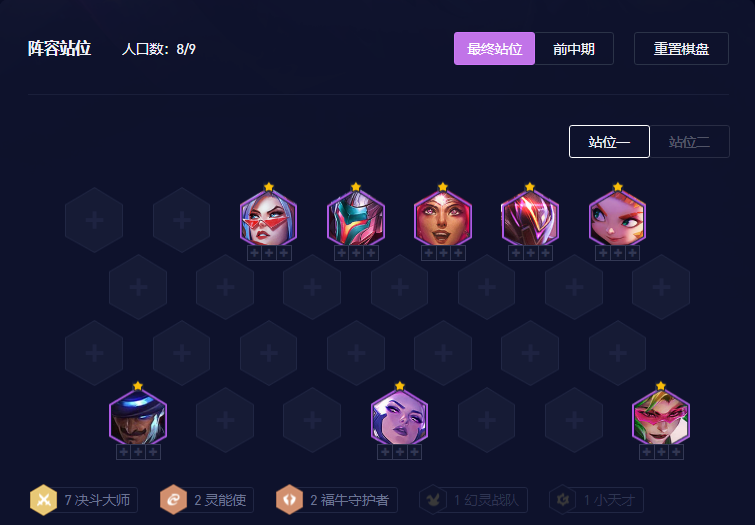Select the blue-haired champion with red glasses

click(x=269, y=218)
